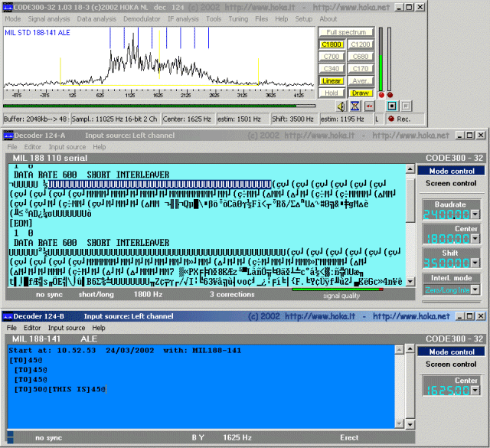The height and width of the screenshot is (448, 490).
Task: Click scroll up arrow in Decoder 124-A text
Action: [410, 169]
